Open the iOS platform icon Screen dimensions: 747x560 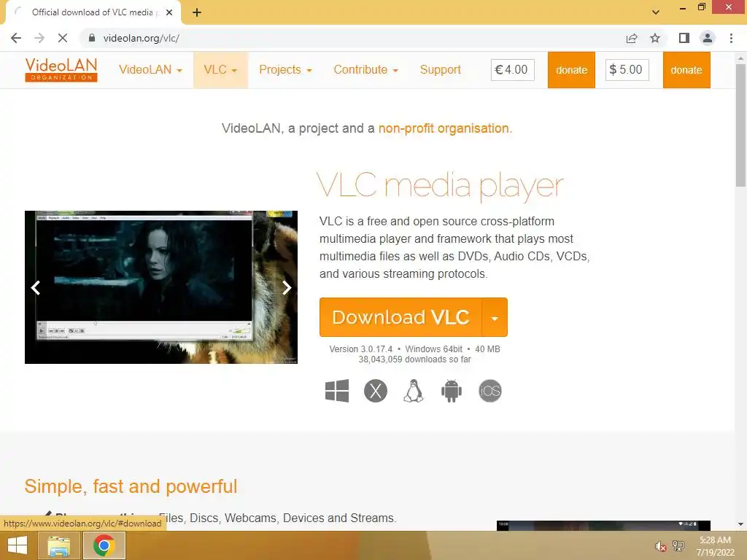click(x=490, y=391)
